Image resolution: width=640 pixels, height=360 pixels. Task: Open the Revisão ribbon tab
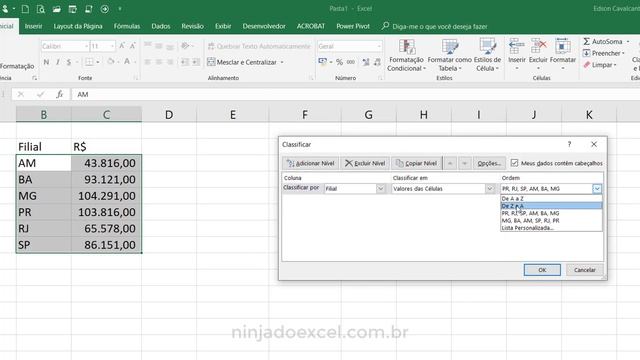click(192, 26)
